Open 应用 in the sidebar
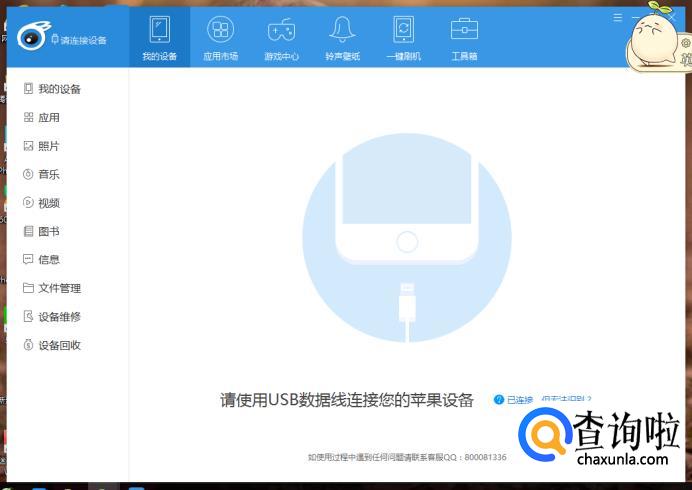 [x=49, y=118]
